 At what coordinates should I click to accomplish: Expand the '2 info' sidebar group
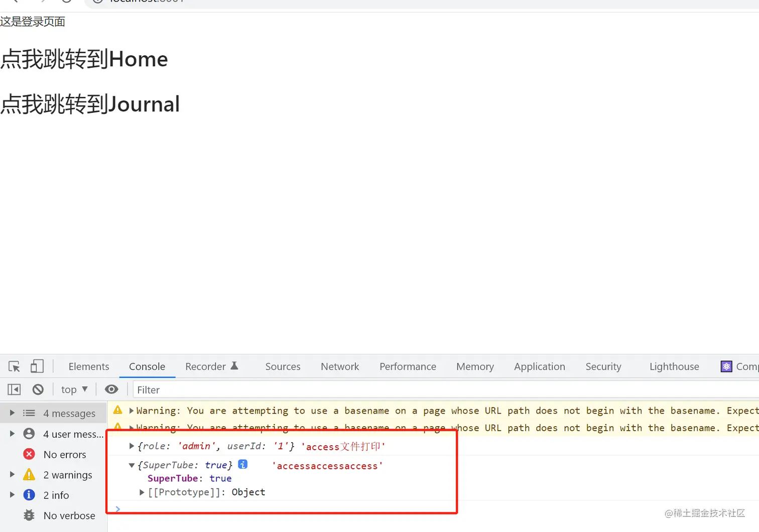(x=12, y=495)
